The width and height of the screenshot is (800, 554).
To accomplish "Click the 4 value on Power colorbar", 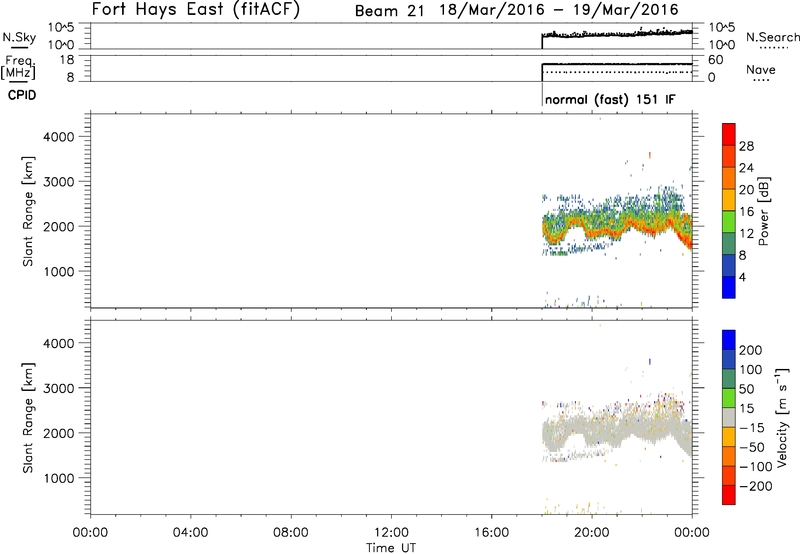I will pyautogui.click(x=742, y=277).
